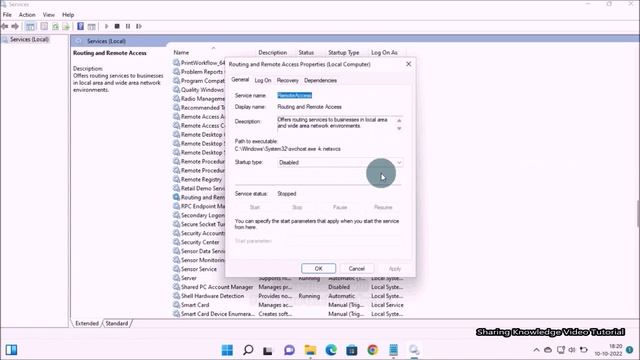
Task: Switch to the Standard view tab
Action: click(117, 323)
